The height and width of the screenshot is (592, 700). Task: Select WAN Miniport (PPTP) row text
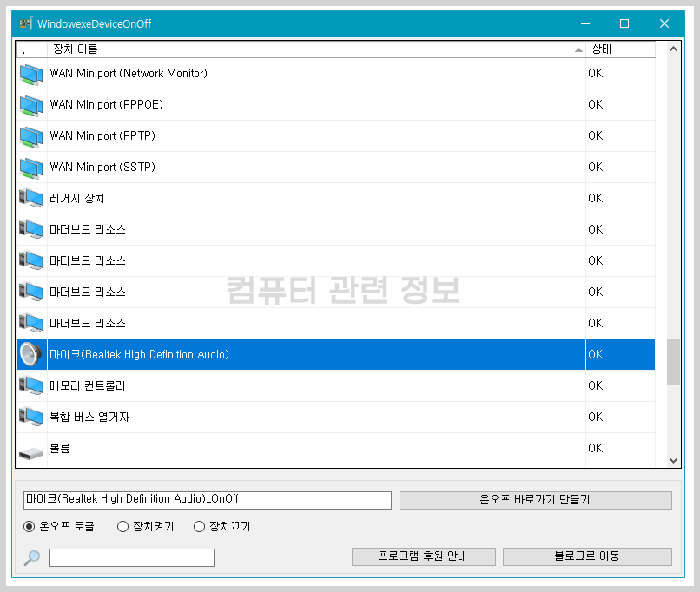[x=102, y=135]
